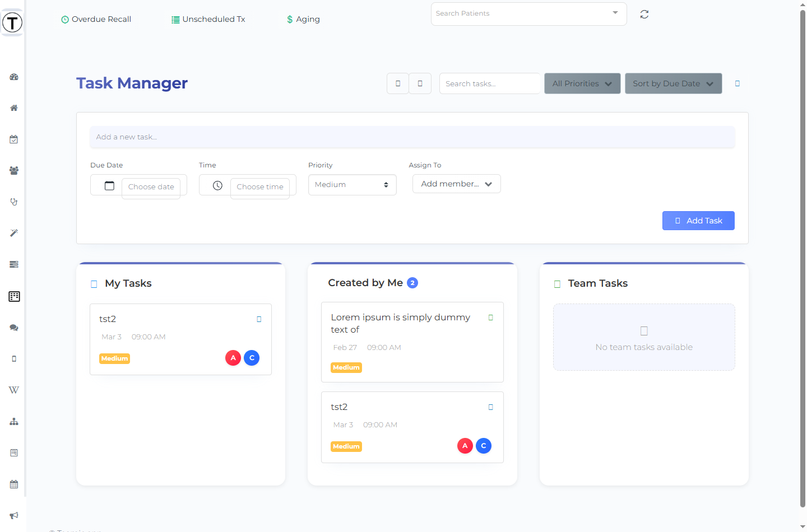This screenshot has width=807, height=532.
Task: Click the refresh icon beside patient search
Action: [644, 15]
